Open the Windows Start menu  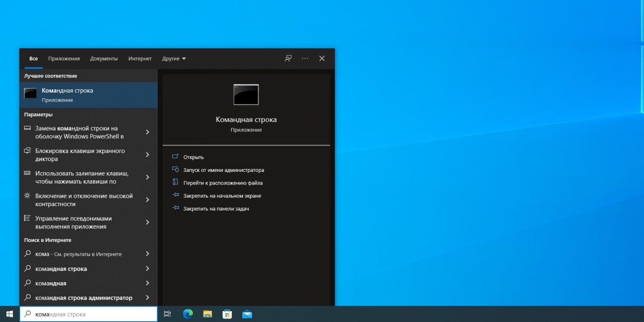point(9,314)
